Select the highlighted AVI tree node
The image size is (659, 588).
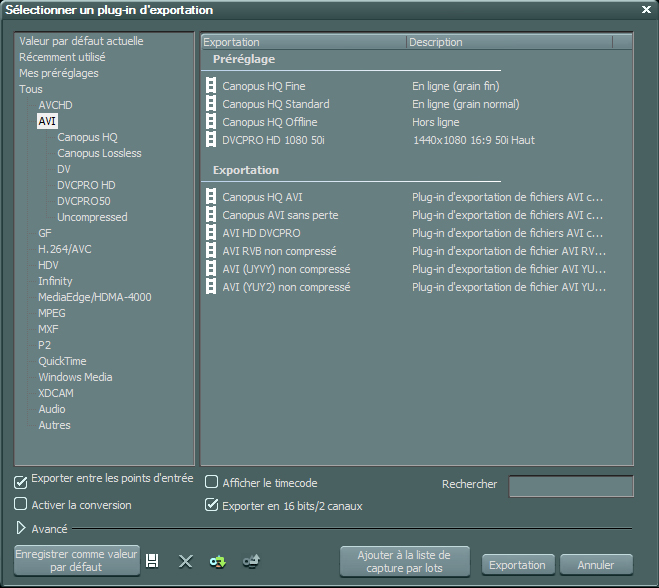click(x=47, y=121)
